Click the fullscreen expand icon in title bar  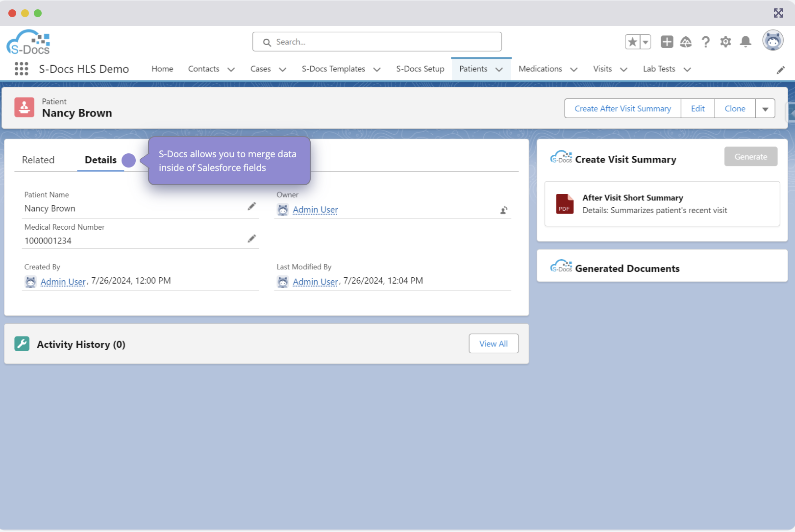click(778, 13)
